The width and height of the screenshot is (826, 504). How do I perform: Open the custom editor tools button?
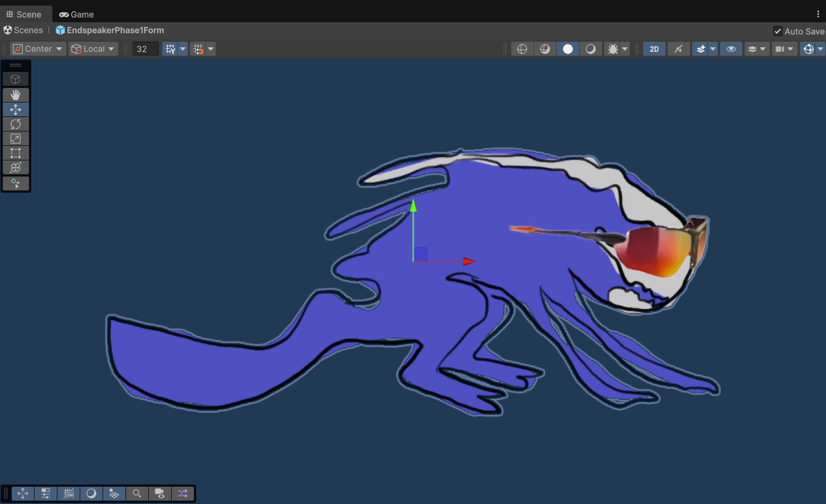point(16,183)
